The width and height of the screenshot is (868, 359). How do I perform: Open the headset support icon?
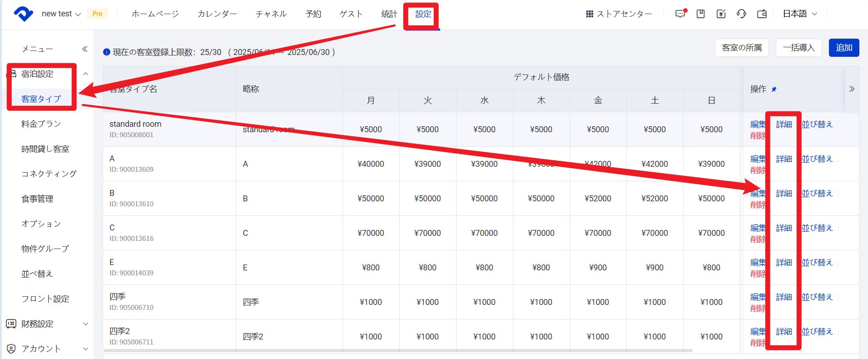click(741, 14)
